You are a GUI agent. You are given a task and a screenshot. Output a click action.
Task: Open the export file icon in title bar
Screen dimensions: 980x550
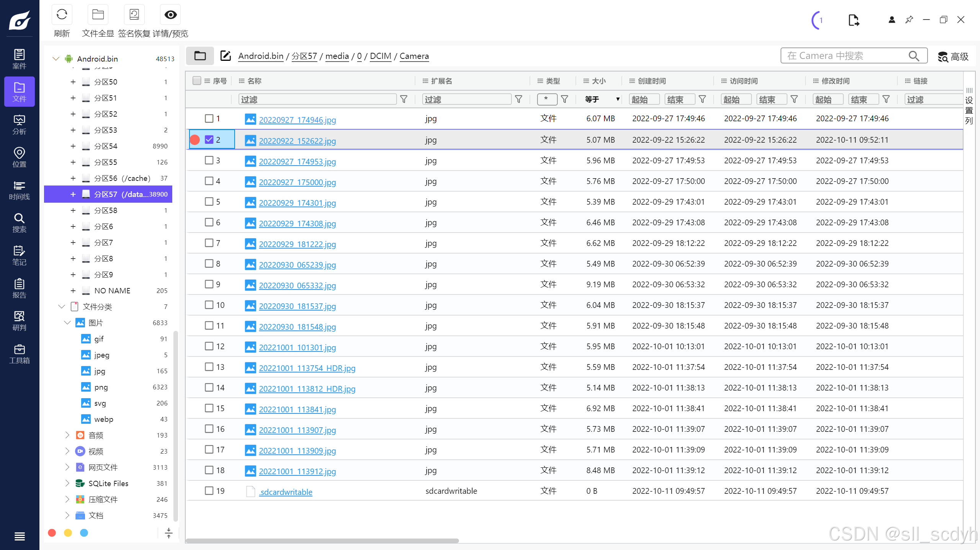pos(853,20)
